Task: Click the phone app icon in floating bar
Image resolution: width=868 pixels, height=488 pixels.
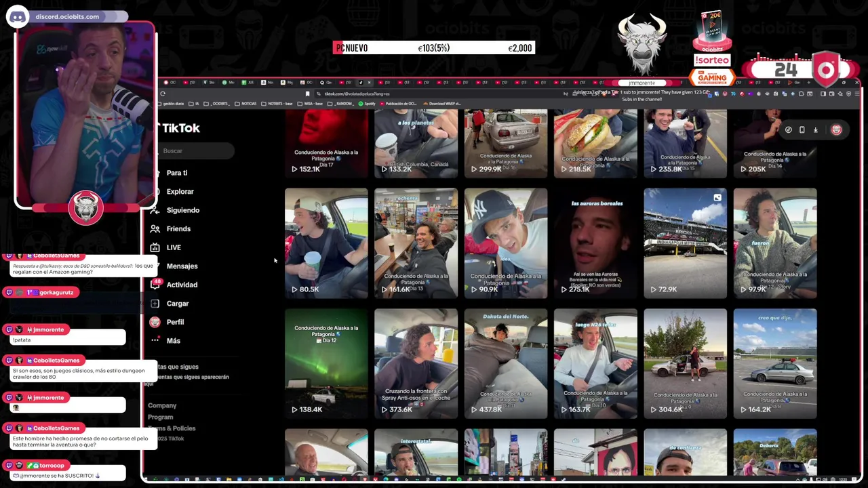Action: (802, 129)
